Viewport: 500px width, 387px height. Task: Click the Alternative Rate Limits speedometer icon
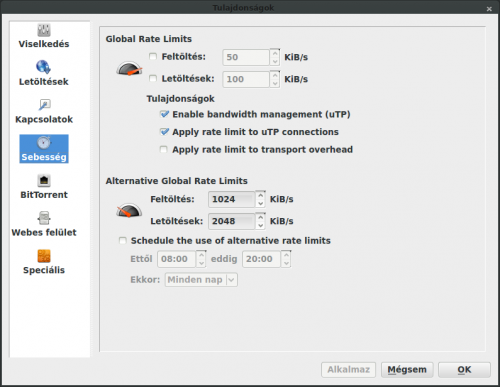coord(129,210)
